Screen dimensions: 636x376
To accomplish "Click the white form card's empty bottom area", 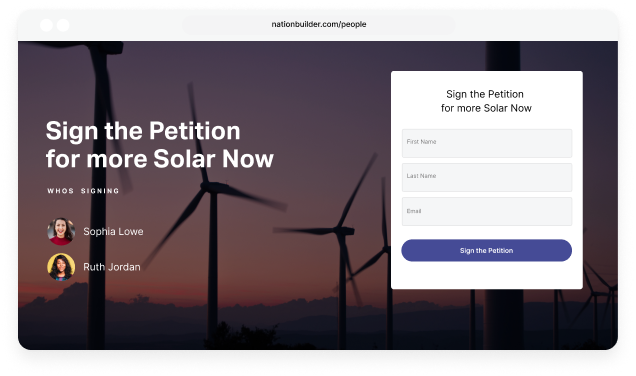I will [487, 276].
